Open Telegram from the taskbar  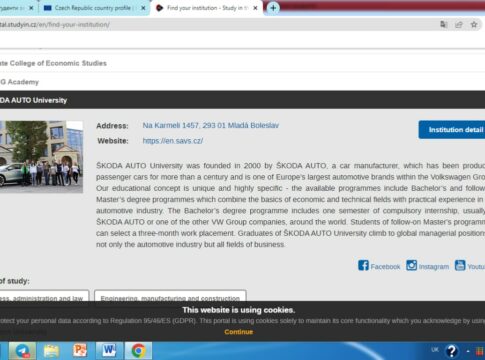(x=22, y=351)
